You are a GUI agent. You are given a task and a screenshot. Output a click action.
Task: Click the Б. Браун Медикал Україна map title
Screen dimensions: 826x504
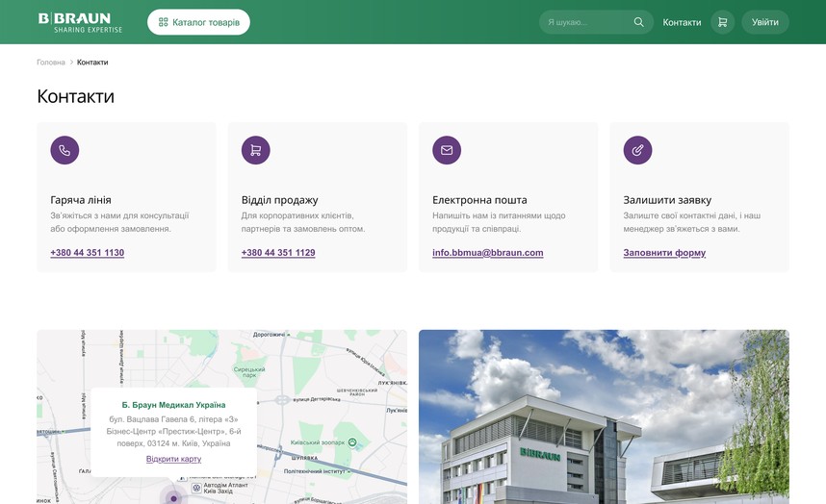tap(174, 405)
